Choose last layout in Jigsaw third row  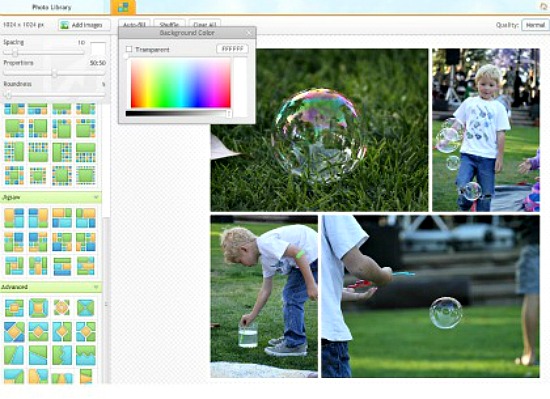tap(86, 266)
